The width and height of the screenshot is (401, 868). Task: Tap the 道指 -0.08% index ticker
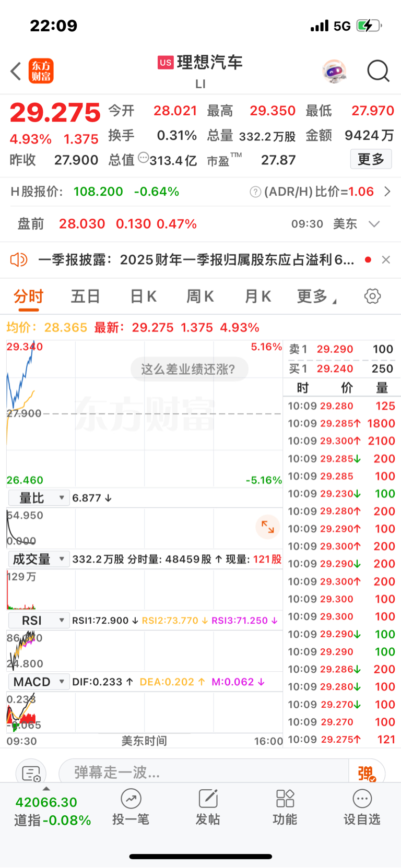52,811
